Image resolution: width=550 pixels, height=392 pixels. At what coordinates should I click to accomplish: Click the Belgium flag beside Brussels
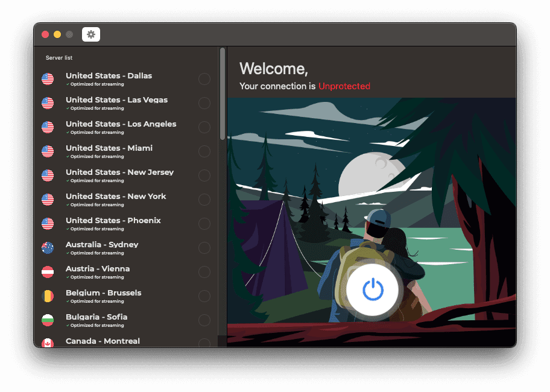[48, 296]
